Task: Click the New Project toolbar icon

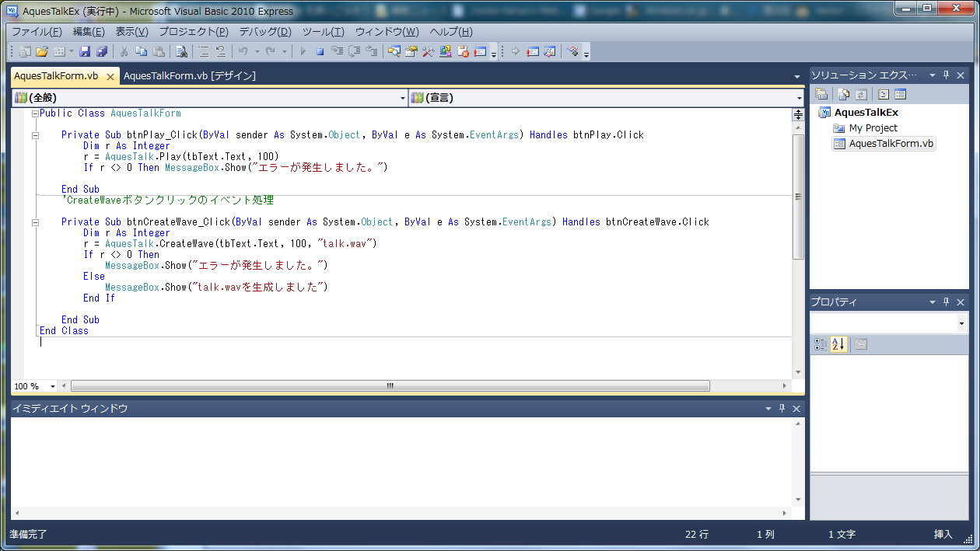Action: tap(24, 51)
